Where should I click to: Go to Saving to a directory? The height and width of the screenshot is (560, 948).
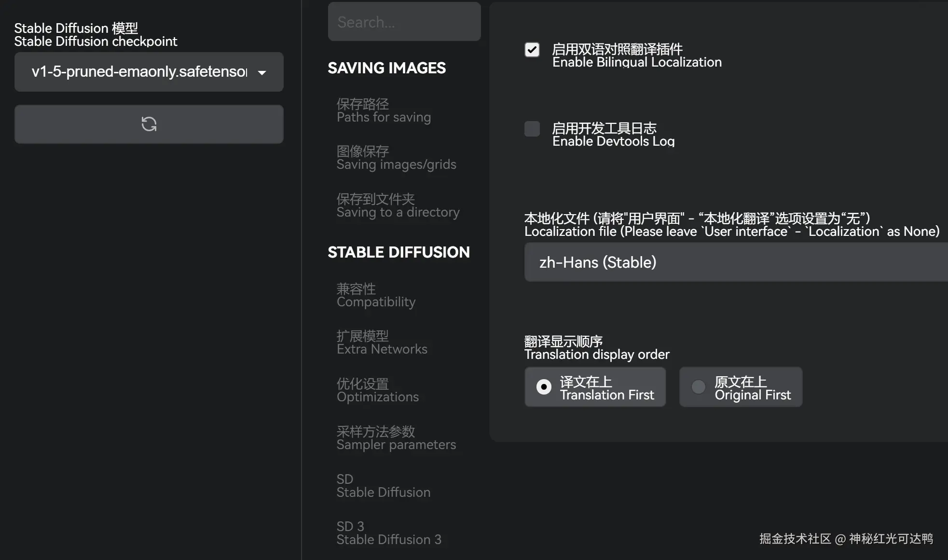(x=398, y=205)
